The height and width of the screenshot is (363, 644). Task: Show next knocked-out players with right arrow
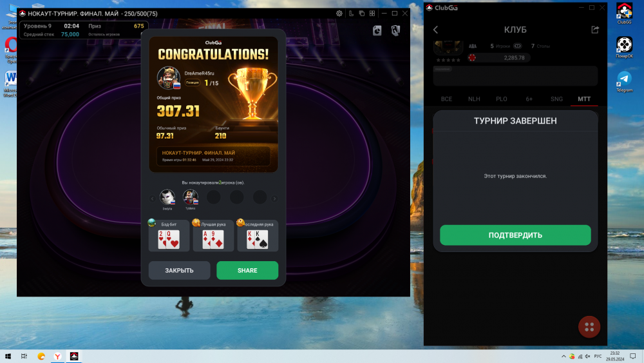[274, 199]
